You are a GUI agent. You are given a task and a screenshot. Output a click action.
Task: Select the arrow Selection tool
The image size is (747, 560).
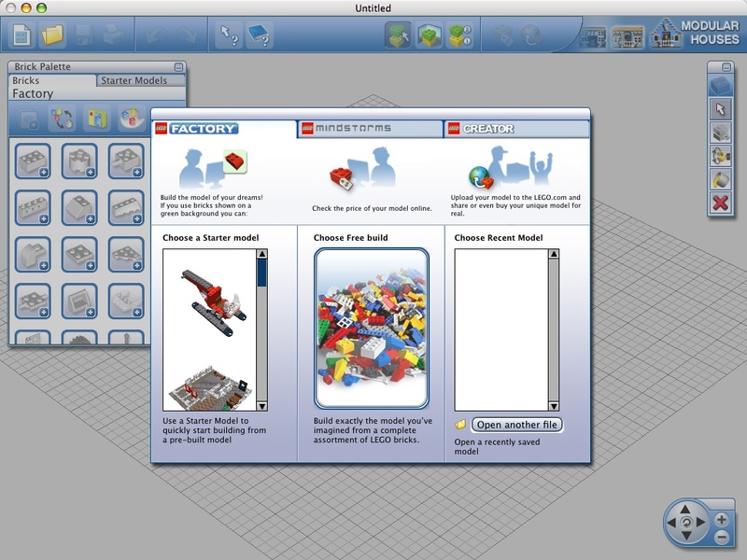(720, 109)
